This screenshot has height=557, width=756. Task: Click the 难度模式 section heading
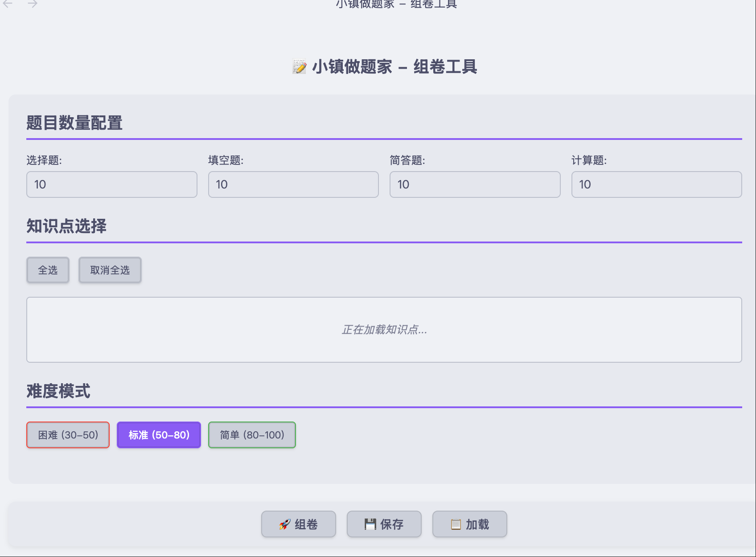pos(58,391)
